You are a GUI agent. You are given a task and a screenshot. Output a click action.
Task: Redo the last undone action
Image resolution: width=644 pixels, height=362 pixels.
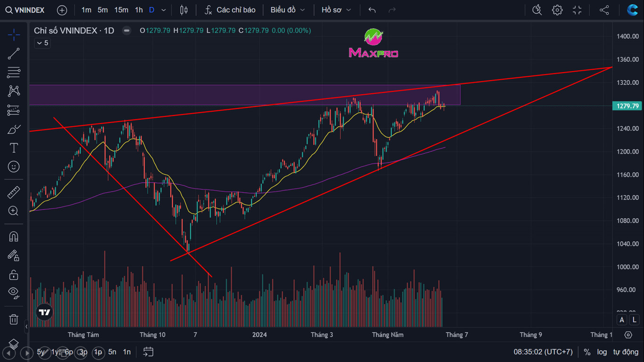392,10
